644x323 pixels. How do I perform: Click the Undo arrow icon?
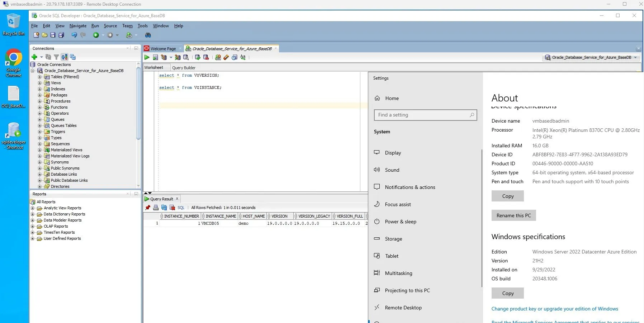click(x=74, y=35)
